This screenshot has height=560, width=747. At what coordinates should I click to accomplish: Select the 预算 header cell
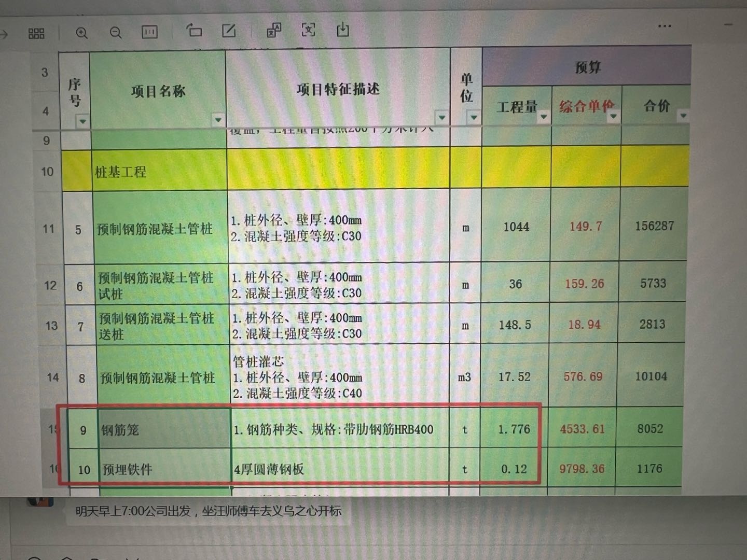(x=586, y=66)
